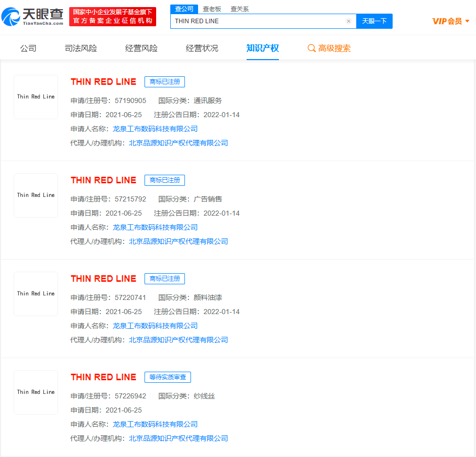Click the first Thin Red Line trademark image
476x457 pixels.
pyautogui.click(x=36, y=97)
